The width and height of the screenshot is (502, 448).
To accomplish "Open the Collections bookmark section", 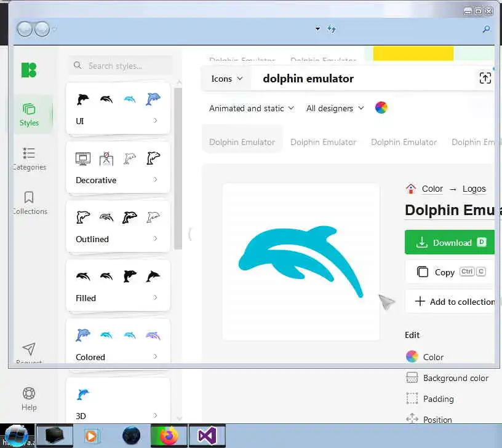I will coord(29,203).
